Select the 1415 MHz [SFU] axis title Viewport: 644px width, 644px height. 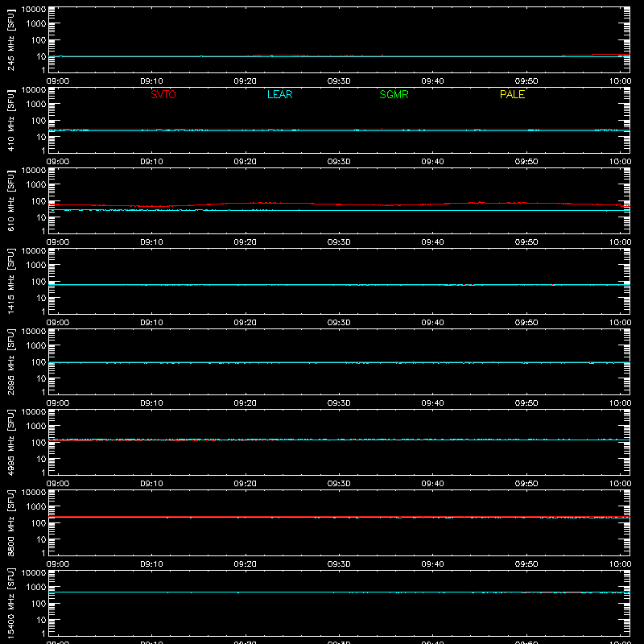pos(10,281)
